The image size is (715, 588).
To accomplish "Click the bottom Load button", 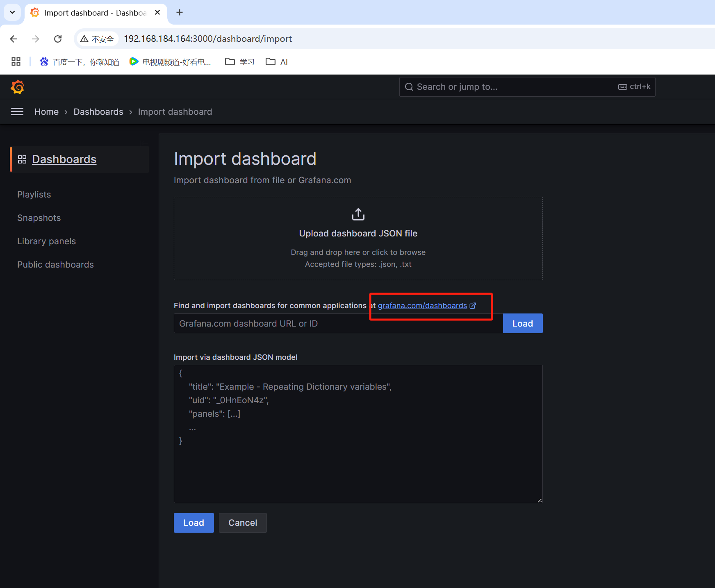I will point(194,523).
